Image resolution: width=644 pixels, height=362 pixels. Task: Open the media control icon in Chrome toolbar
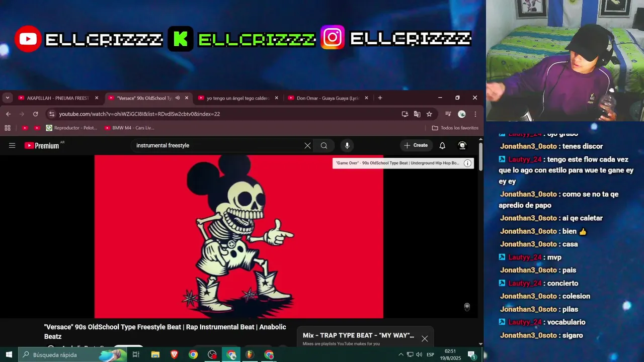[x=448, y=114]
